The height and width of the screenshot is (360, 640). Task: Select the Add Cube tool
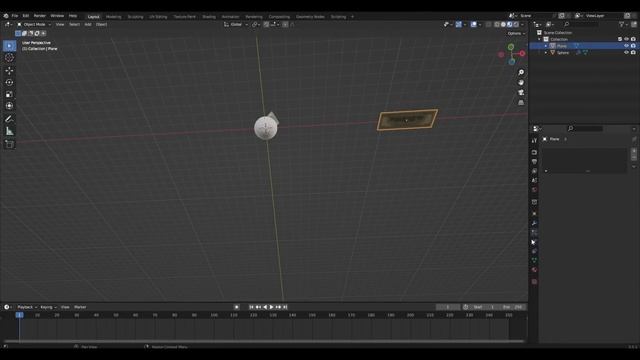pyautogui.click(x=9, y=144)
